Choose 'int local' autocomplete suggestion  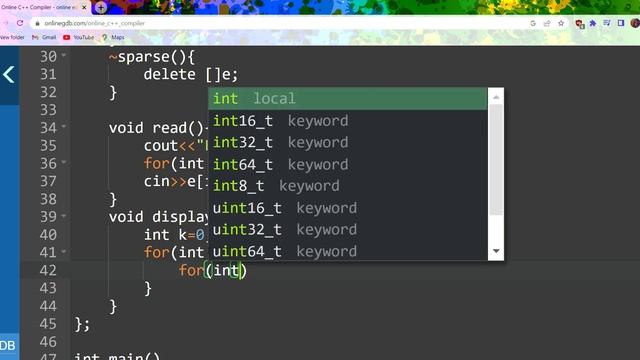click(x=348, y=99)
